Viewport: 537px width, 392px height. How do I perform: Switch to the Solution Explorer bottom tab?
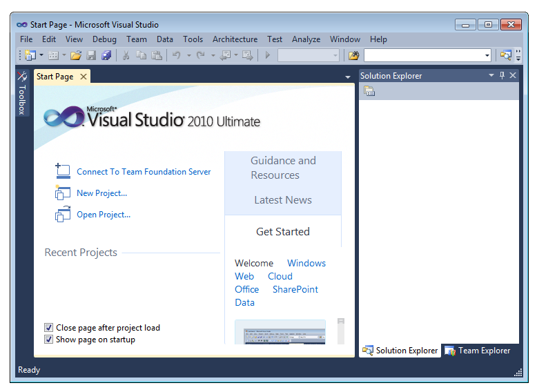coord(400,351)
